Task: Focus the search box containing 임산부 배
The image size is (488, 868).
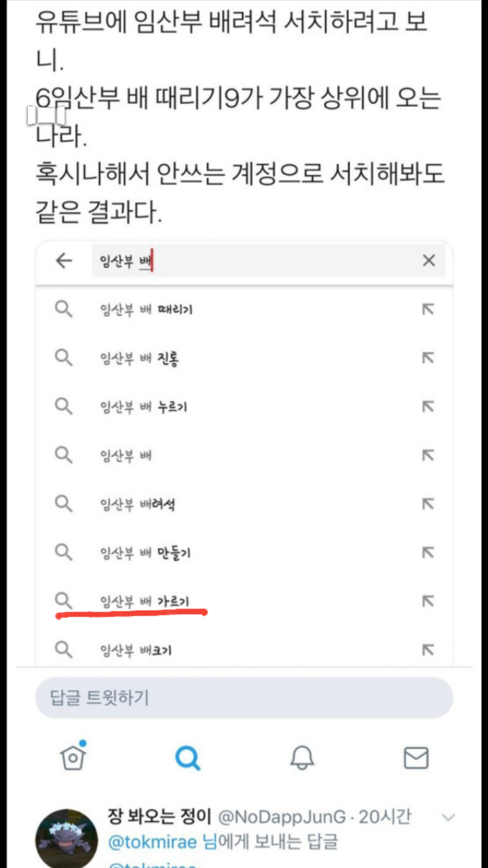Action: point(268,261)
